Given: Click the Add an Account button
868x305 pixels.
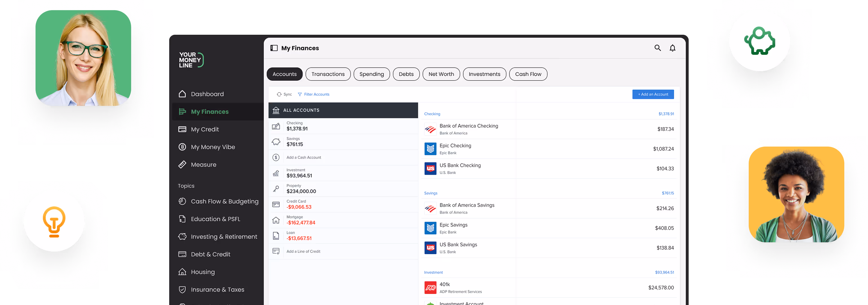Looking at the screenshot, I should 653,95.
